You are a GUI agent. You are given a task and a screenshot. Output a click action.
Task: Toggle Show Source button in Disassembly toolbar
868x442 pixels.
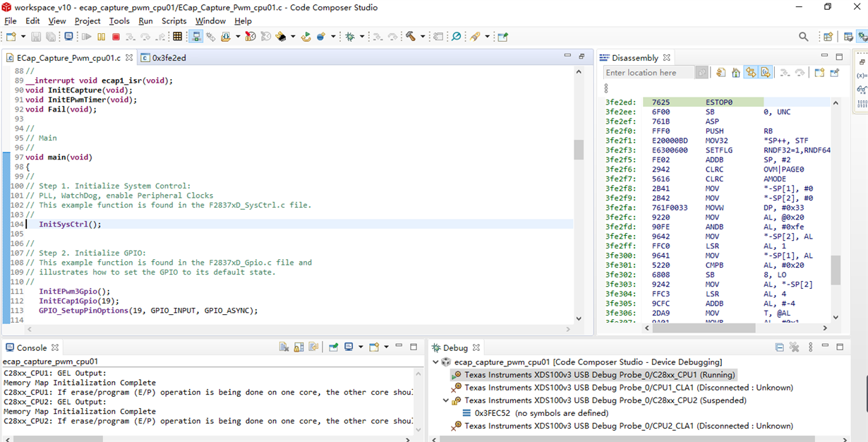(766, 73)
